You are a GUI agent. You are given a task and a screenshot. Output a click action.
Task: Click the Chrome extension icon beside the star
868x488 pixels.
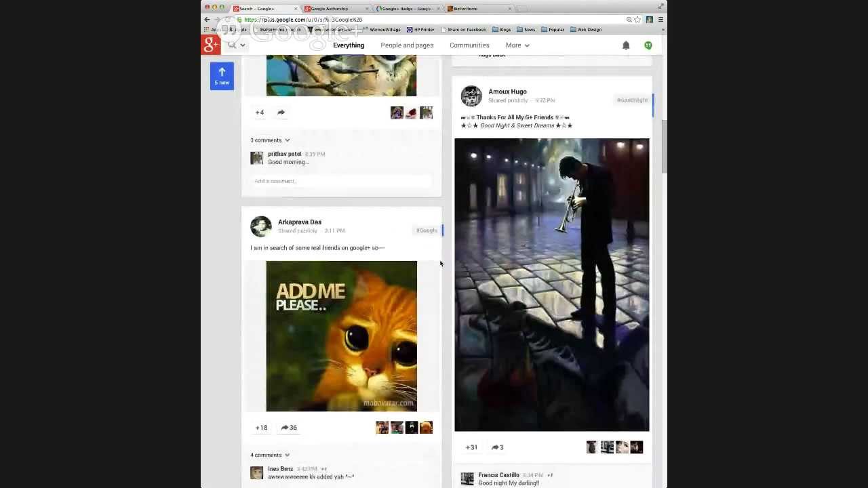[649, 20]
